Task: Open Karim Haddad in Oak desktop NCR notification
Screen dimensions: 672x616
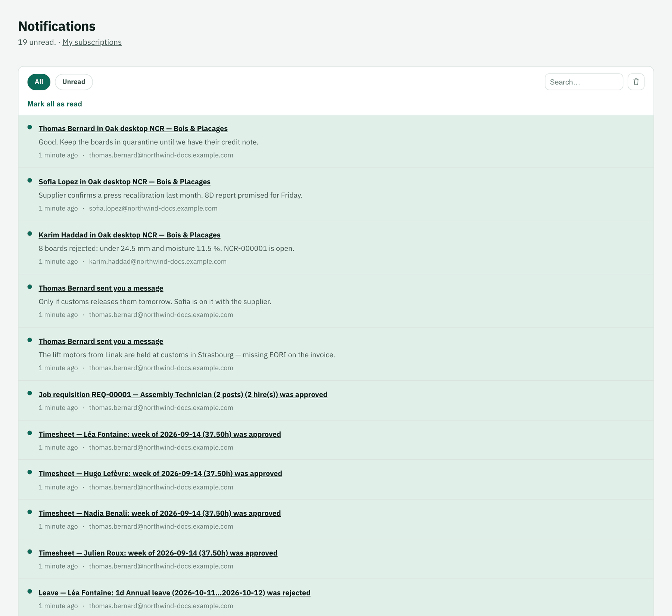Action: (x=130, y=235)
